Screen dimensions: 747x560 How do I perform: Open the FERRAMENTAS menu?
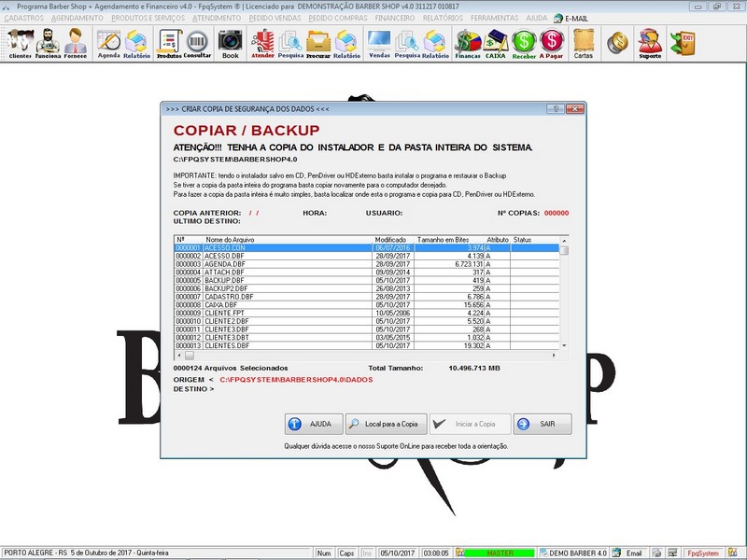tap(495, 18)
